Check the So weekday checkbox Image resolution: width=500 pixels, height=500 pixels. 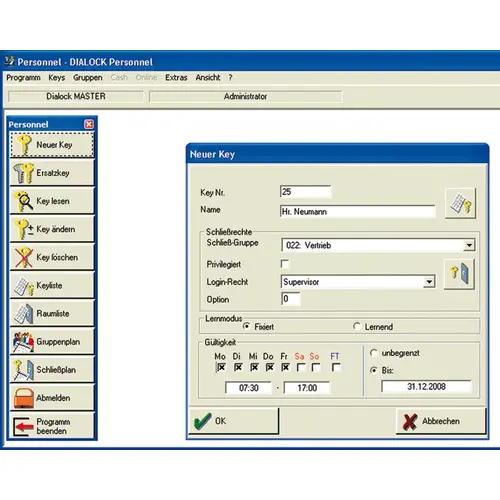point(316,367)
